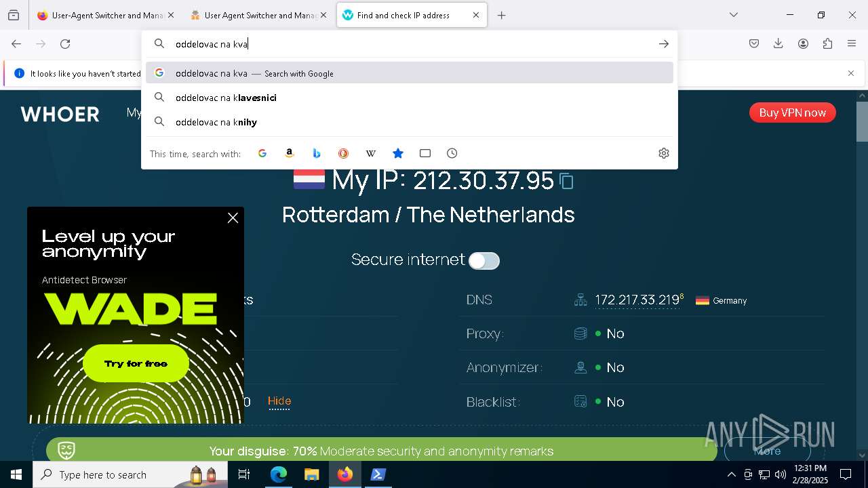Dismiss the notification bar
The height and width of the screenshot is (488, 868).
pos(851,73)
